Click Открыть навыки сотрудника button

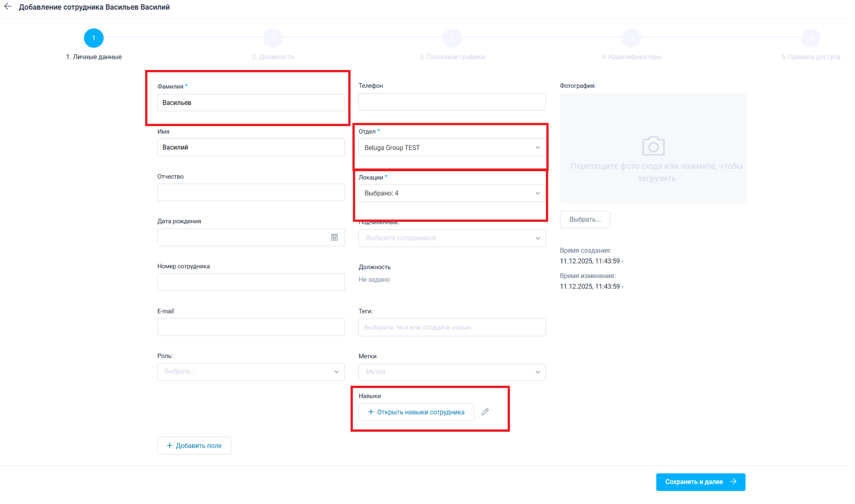click(416, 412)
